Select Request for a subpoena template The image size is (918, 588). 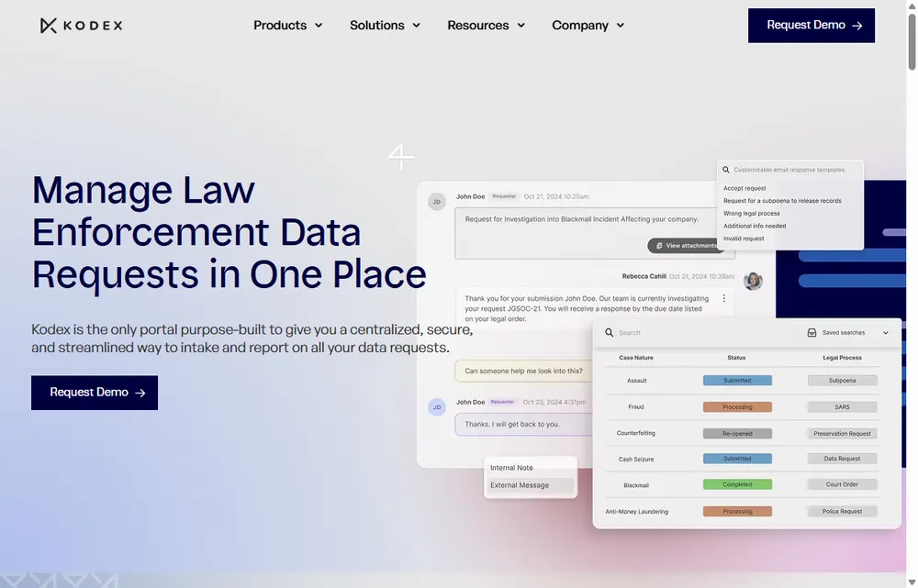tap(781, 201)
